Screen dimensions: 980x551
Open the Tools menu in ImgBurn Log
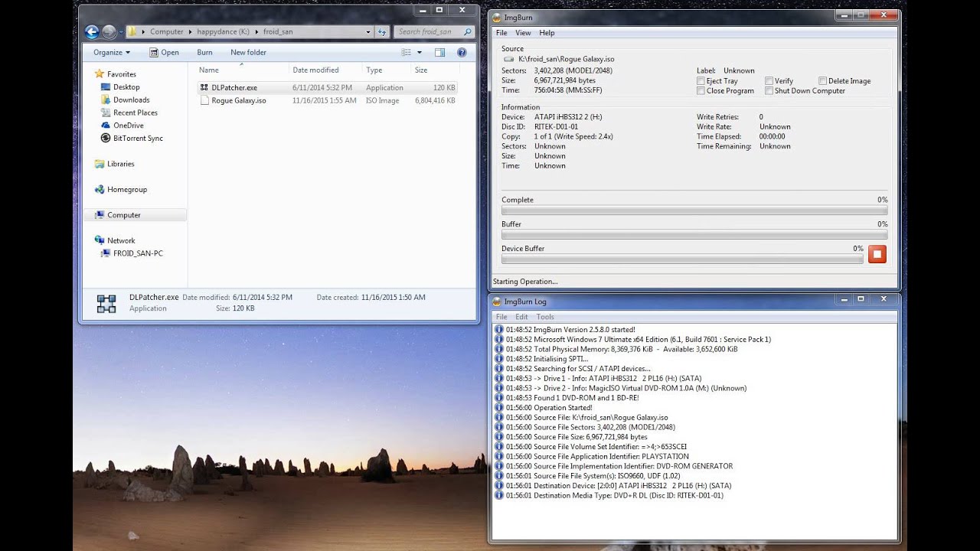pyautogui.click(x=545, y=317)
